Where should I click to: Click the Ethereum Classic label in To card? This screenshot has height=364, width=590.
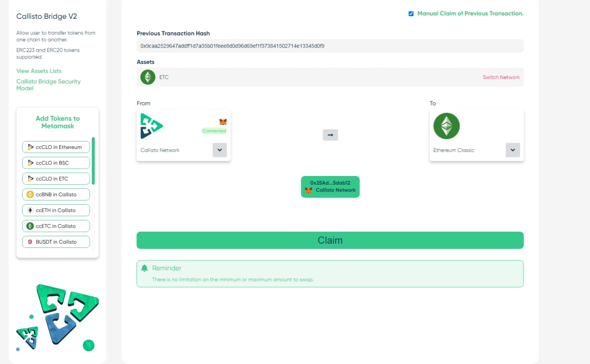click(454, 150)
